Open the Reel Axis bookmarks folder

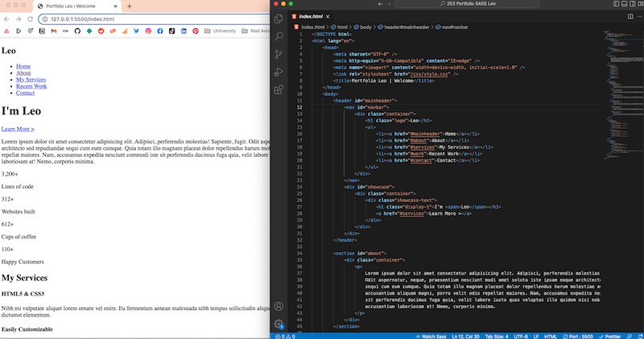click(x=255, y=31)
